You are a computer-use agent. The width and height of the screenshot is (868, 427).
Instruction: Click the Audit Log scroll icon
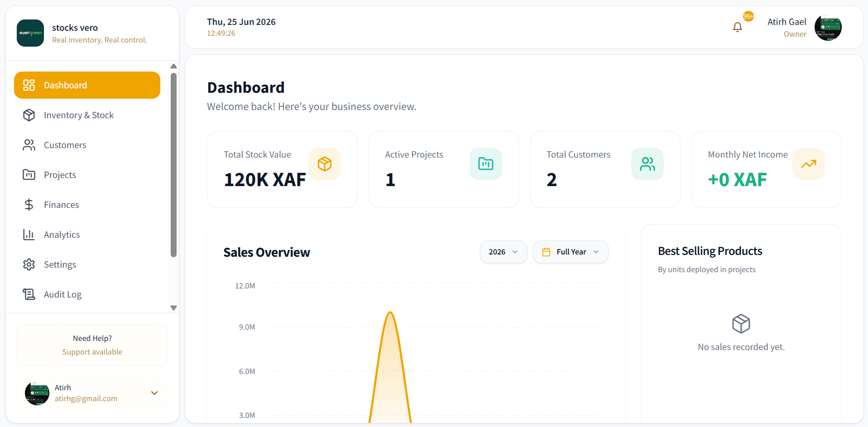[x=29, y=294]
